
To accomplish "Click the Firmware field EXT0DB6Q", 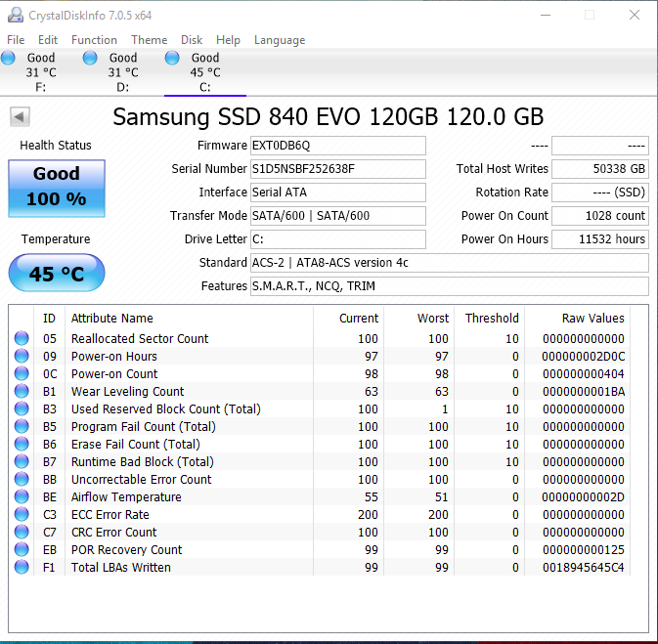I will pos(338,146).
